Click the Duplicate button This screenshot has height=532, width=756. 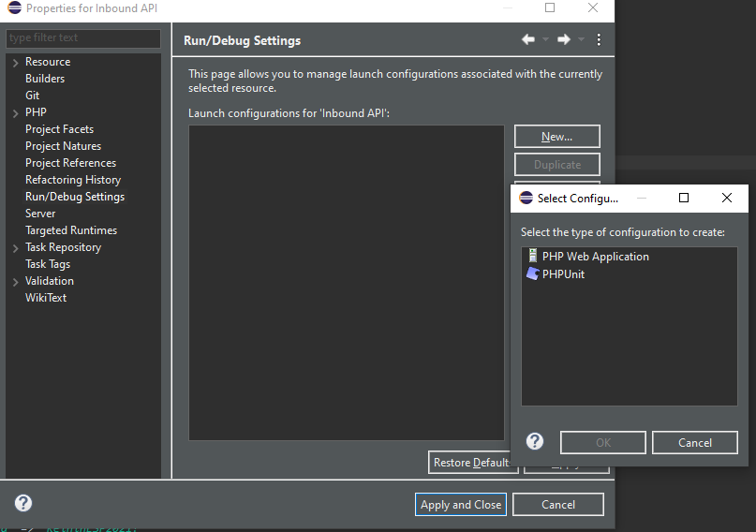tap(556, 164)
